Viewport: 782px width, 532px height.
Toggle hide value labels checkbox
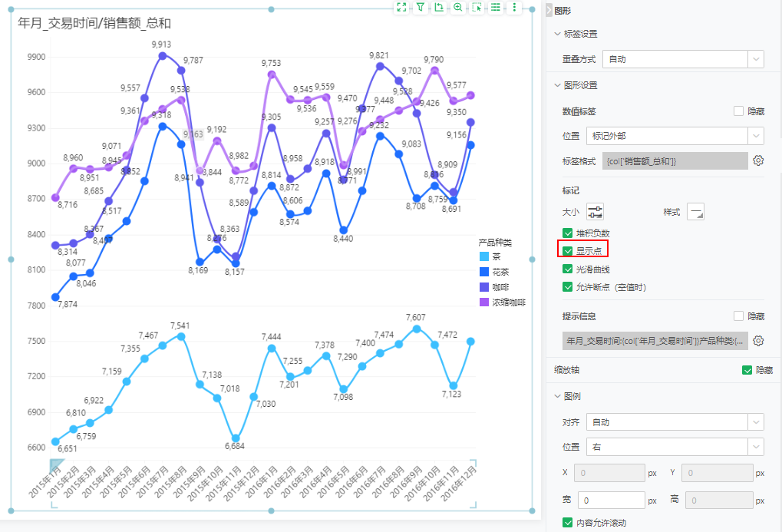738,111
